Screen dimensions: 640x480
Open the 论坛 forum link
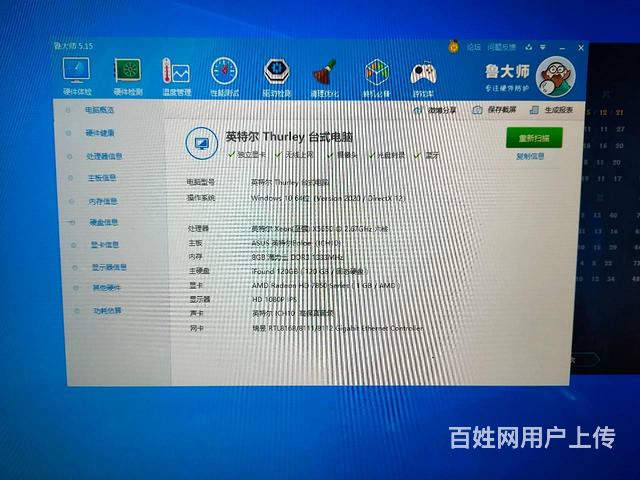point(473,47)
